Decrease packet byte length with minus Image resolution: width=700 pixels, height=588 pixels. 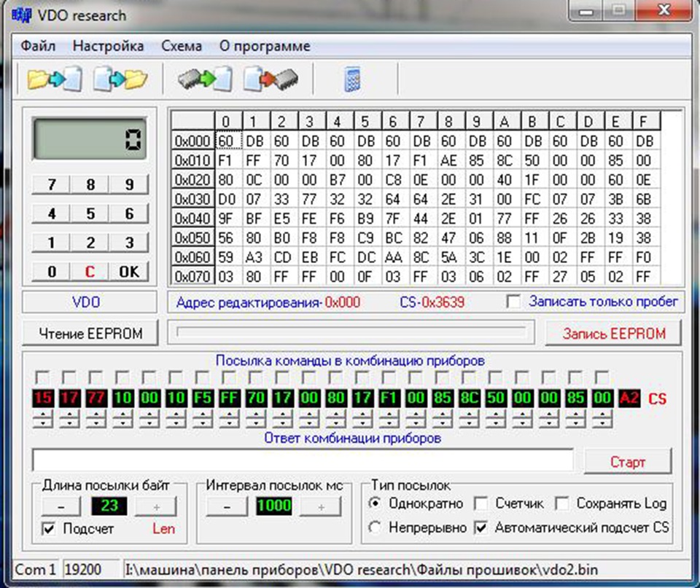pos(61,506)
